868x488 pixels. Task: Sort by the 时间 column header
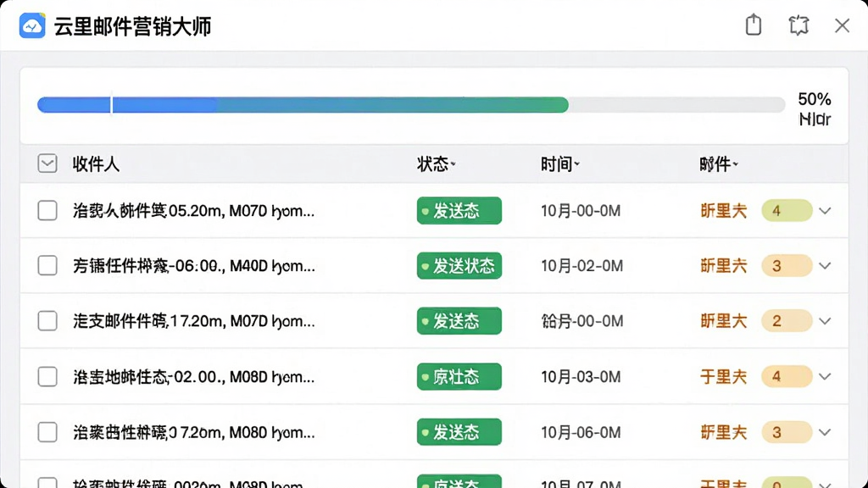tap(559, 164)
